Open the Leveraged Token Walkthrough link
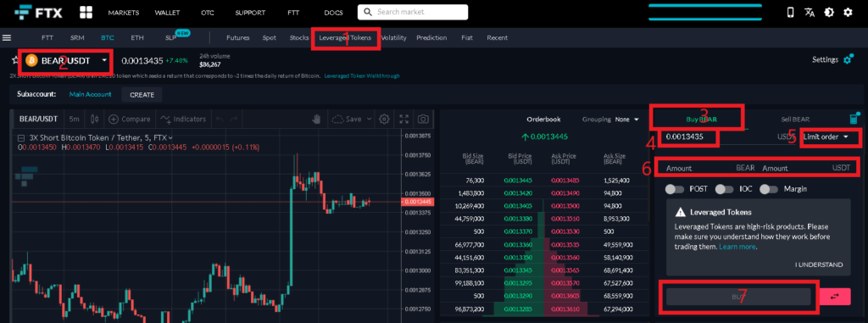This screenshot has width=868, height=323. click(361, 76)
